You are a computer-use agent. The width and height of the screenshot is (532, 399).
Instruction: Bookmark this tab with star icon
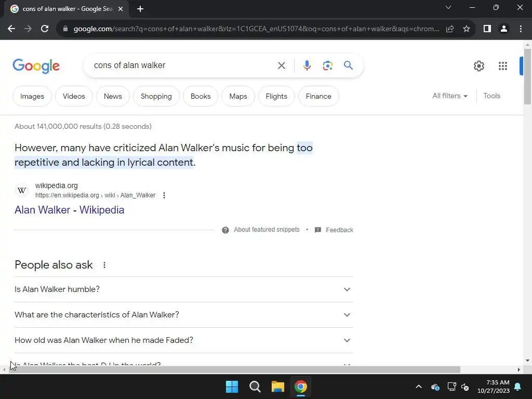[x=467, y=29]
